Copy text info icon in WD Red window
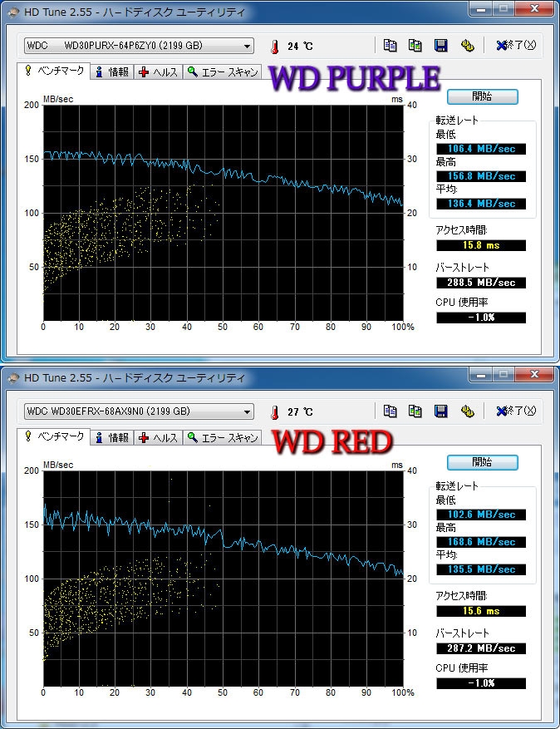 point(390,411)
